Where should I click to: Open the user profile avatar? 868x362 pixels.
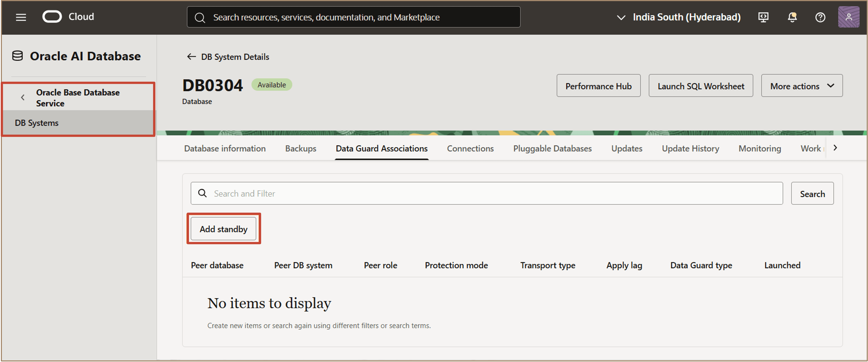pos(848,17)
